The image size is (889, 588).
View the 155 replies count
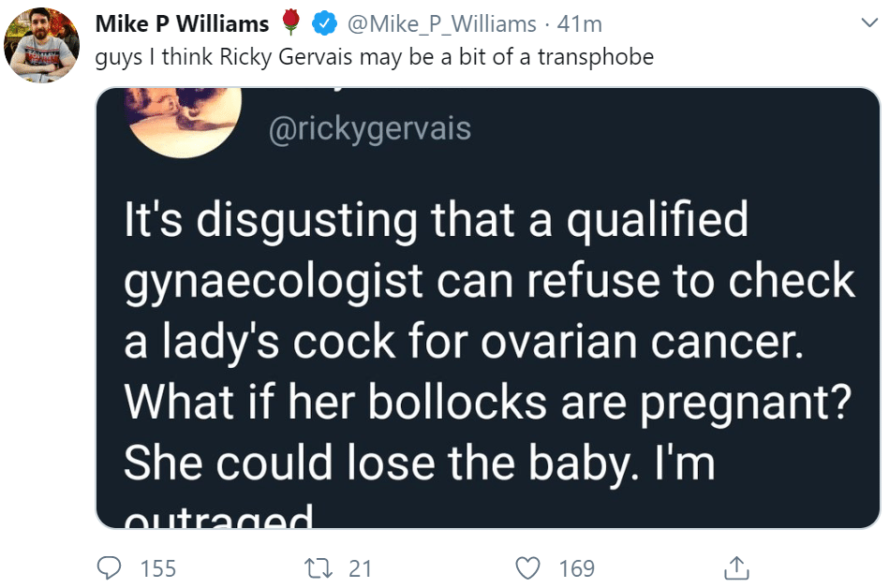[x=158, y=568]
